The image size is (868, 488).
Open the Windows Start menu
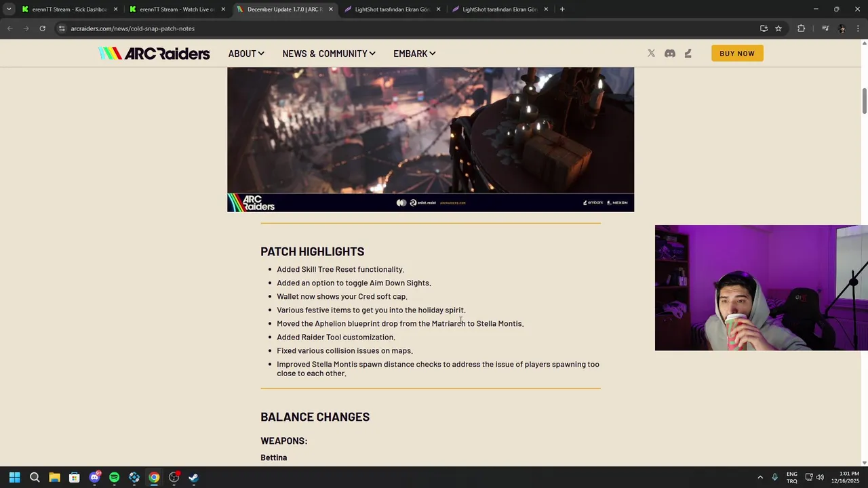tap(14, 477)
